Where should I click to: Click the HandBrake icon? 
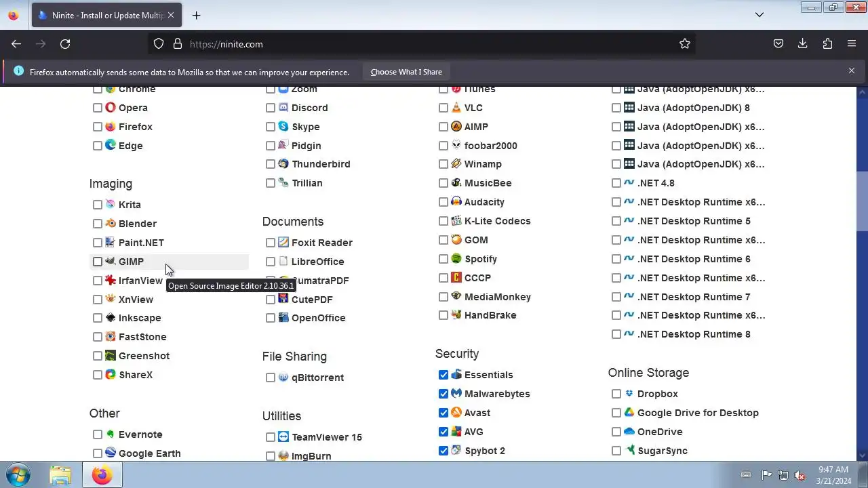[x=456, y=314]
